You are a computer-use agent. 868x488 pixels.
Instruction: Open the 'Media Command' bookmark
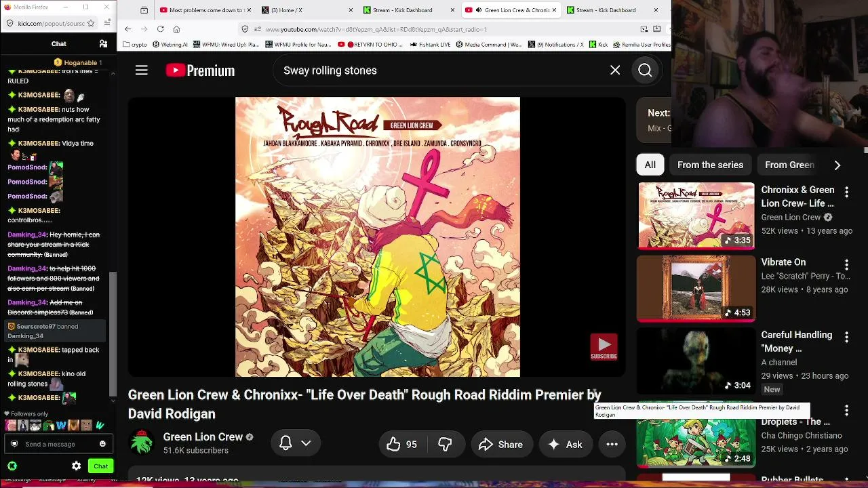point(489,45)
